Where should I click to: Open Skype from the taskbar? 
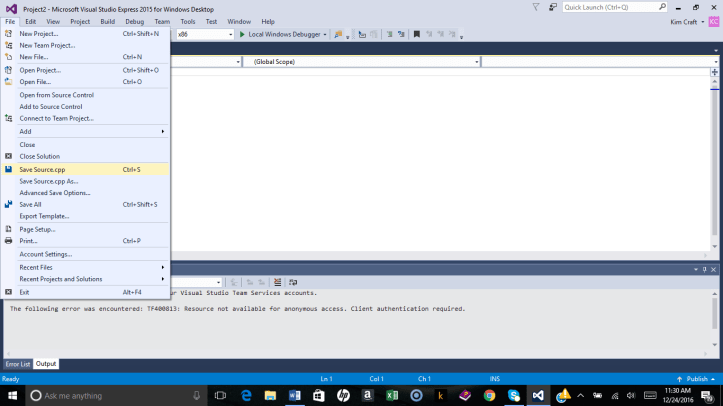514,395
